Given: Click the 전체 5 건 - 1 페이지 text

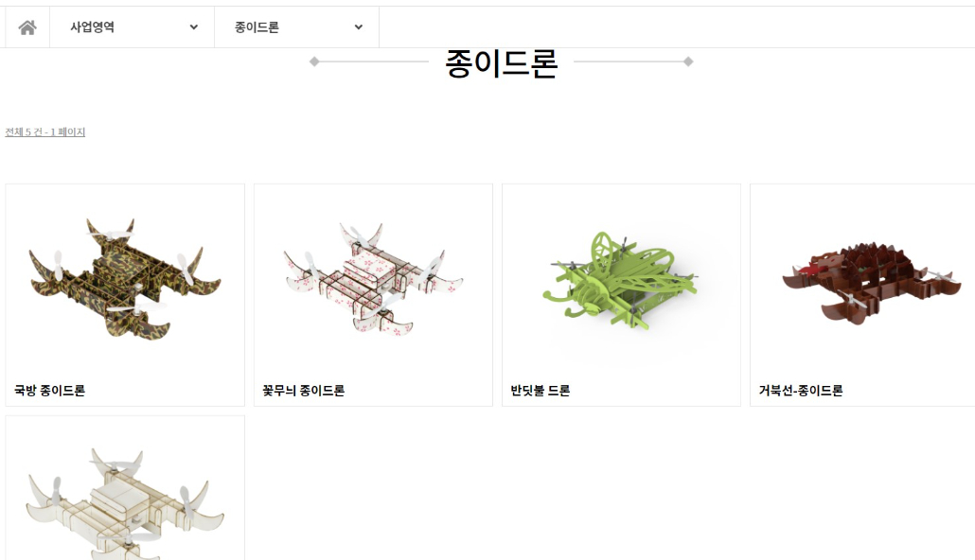Looking at the screenshot, I should pos(44,131).
